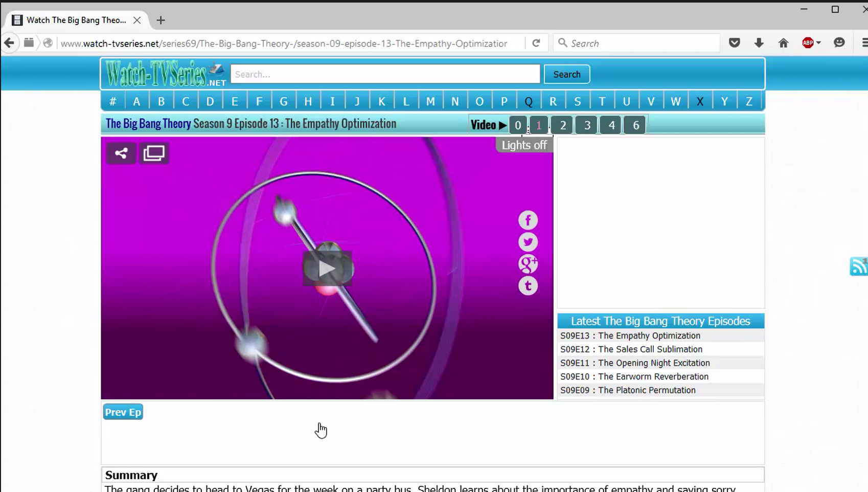Click the browser Search box

(x=636, y=43)
